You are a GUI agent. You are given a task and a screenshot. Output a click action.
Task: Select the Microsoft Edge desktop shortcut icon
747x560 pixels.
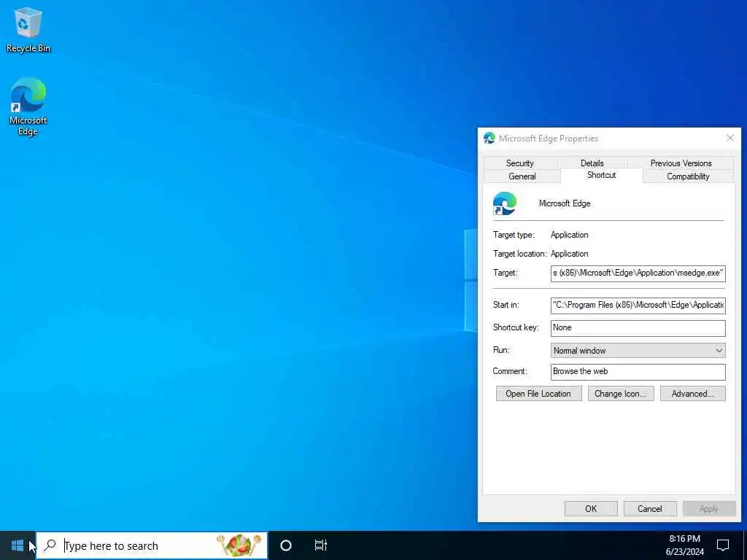pos(28,106)
